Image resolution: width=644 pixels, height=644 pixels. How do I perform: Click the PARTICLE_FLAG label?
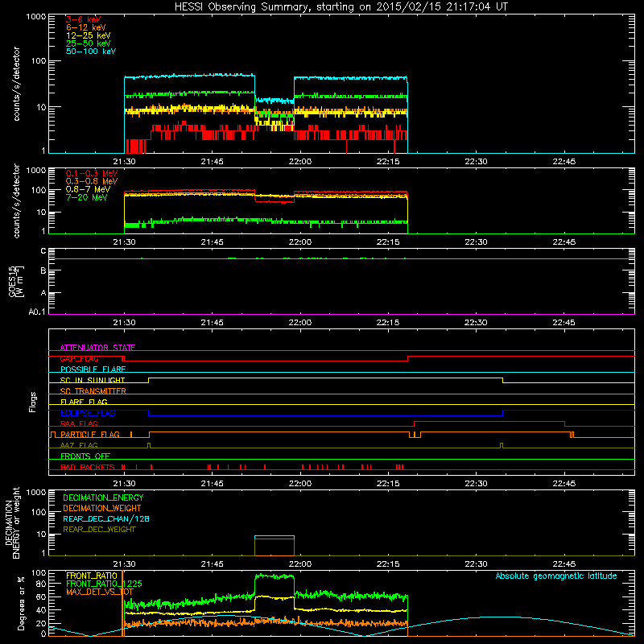[90, 435]
